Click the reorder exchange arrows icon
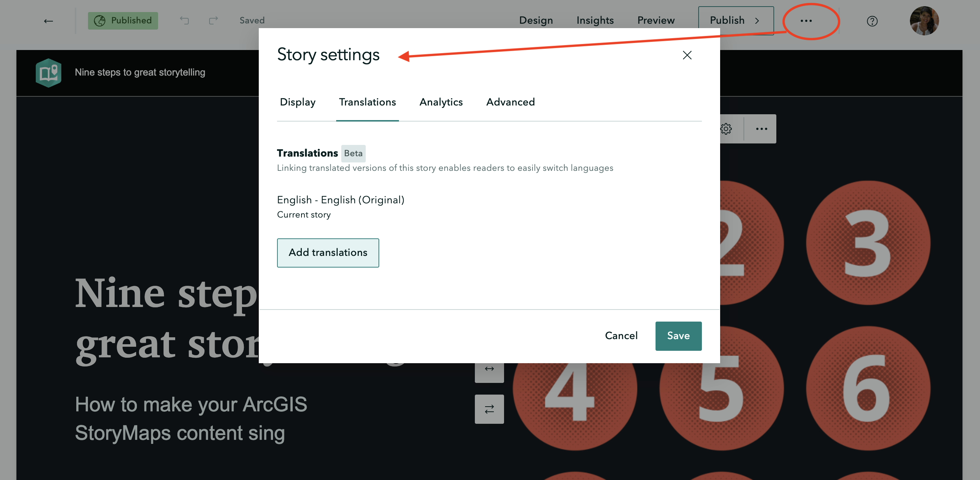This screenshot has width=980, height=480. tap(489, 408)
